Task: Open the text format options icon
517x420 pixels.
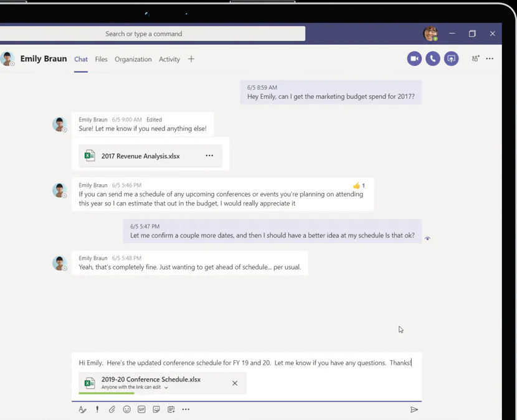Action: [82, 409]
